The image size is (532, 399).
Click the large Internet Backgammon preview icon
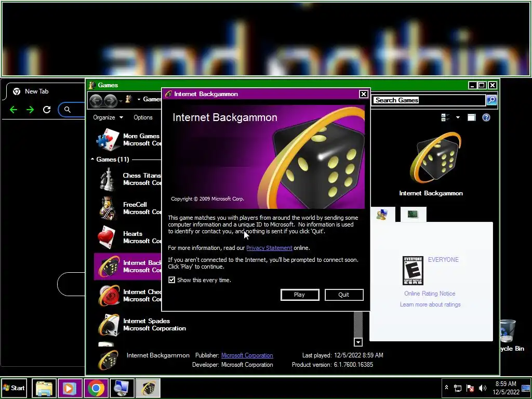pyautogui.click(x=435, y=158)
